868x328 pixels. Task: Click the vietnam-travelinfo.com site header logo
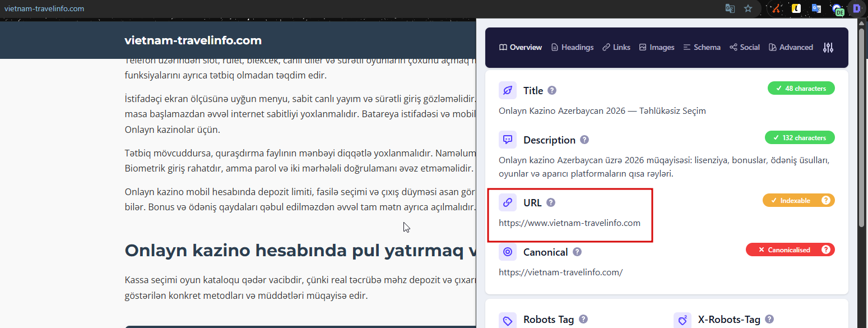193,40
